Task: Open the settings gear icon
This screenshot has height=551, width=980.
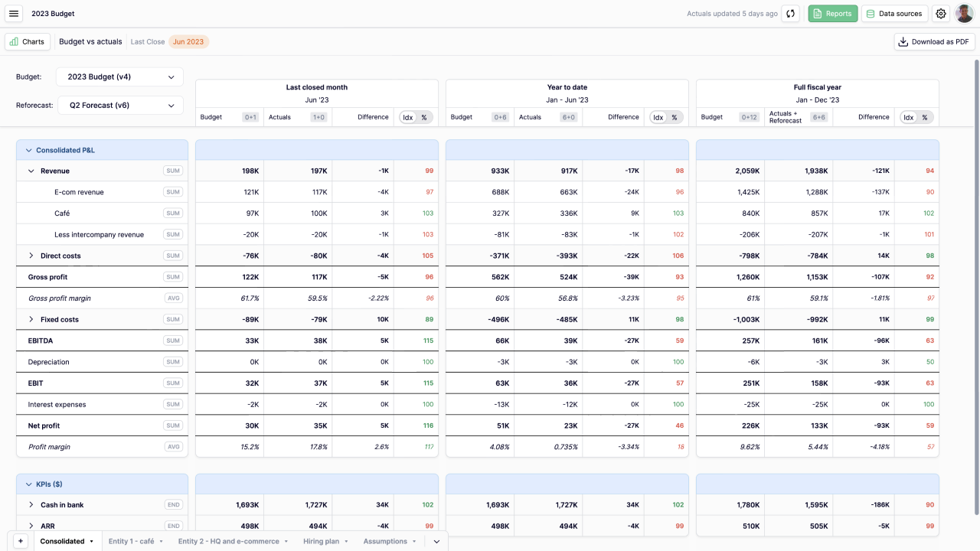Action: click(941, 14)
